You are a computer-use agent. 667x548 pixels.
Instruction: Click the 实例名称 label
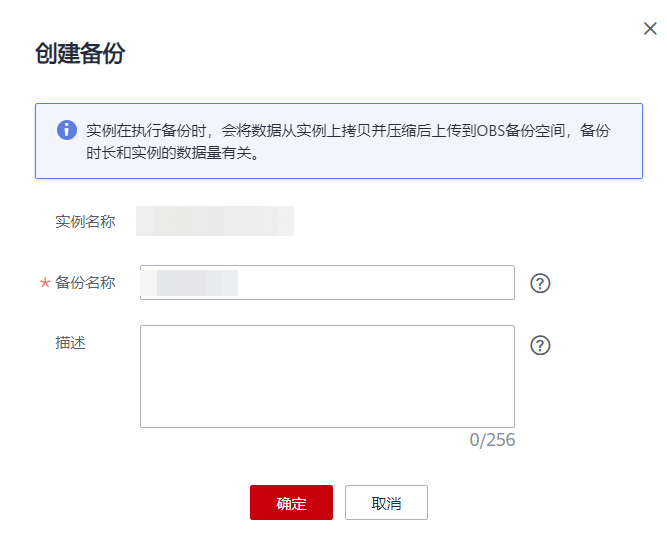point(85,221)
